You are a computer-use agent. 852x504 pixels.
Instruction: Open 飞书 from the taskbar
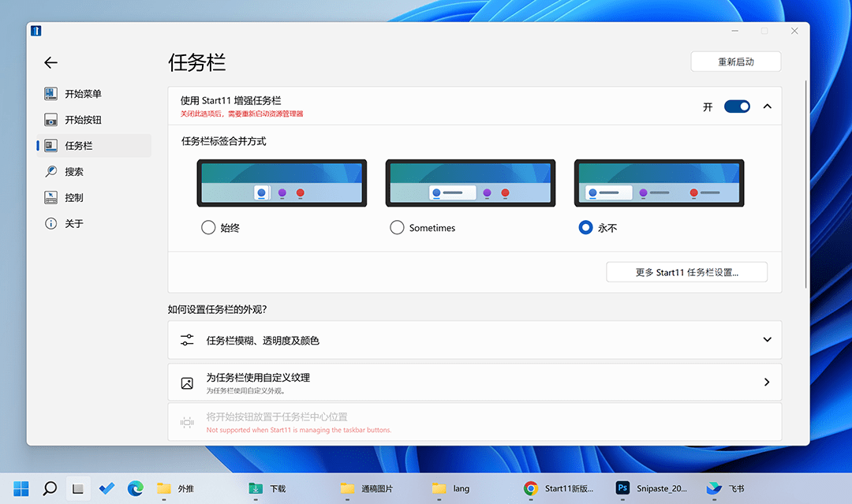pyautogui.click(x=726, y=489)
